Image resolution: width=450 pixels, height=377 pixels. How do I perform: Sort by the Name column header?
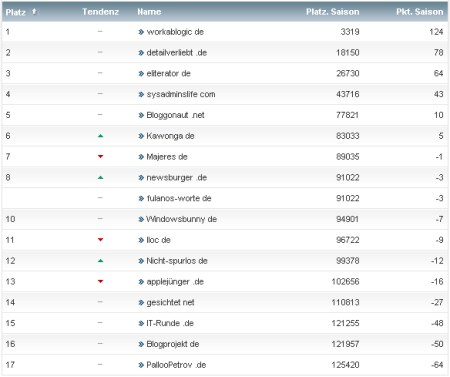[149, 12]
